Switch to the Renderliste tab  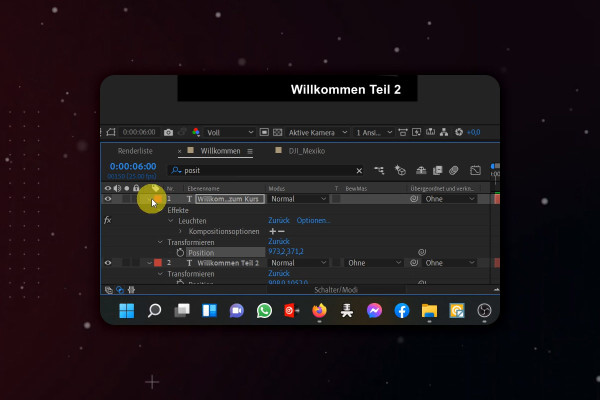(135, 151)
